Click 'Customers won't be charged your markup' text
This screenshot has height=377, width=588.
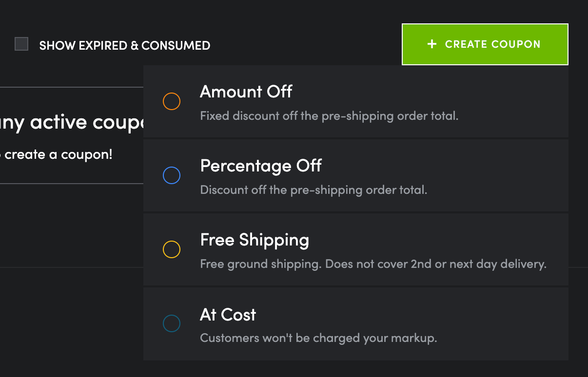(318, 338)
